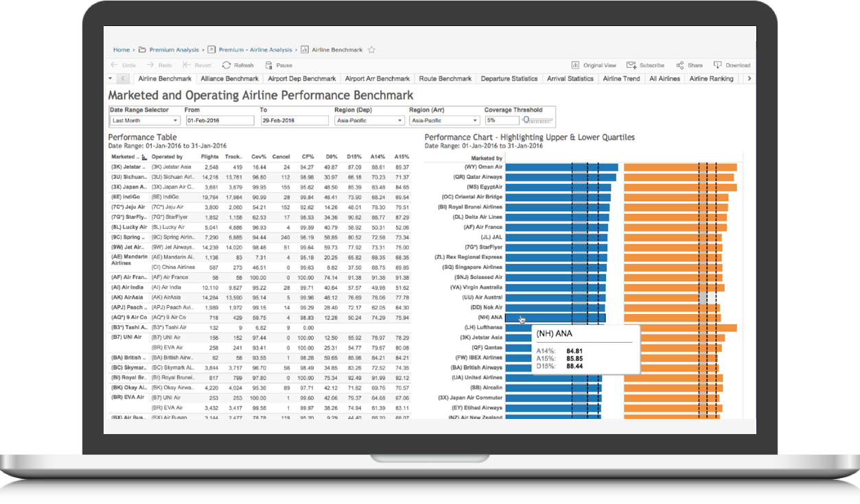The height and width of the screenshot is (504, 860).
Task: Click the Redo toolbar button
Action: (159, 65)
